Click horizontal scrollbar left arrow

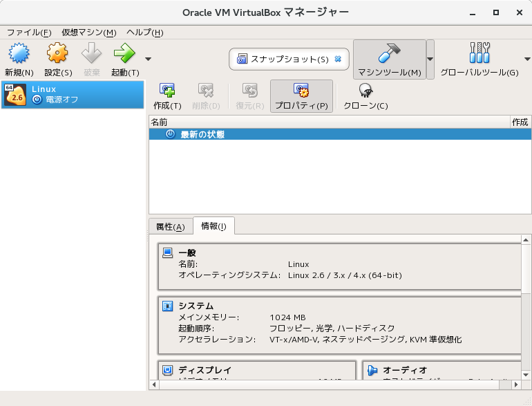(x=154, y=385)
